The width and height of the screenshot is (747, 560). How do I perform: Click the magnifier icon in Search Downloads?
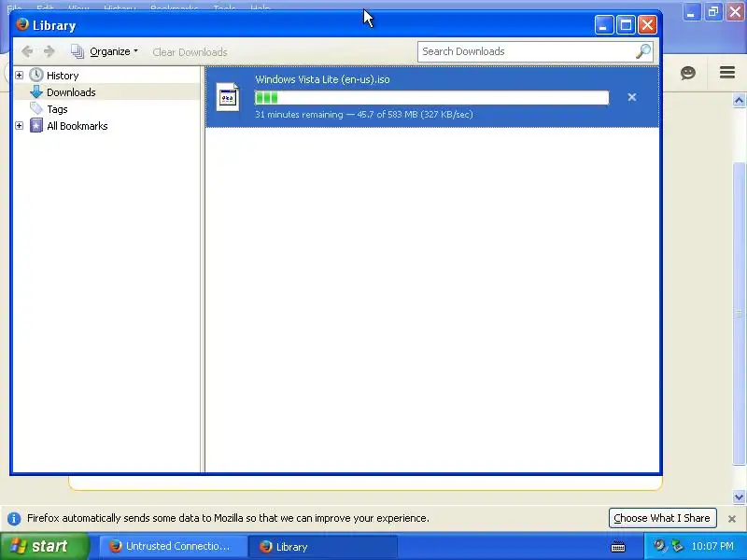(x=643, y=51)
